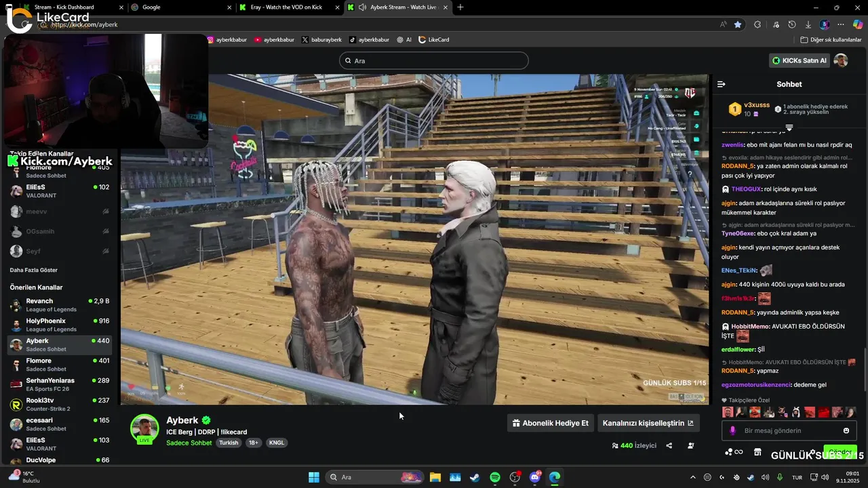Open Revanch channel in recommended list
This screenshot has width=868, height=488.
click(x=60, y=305)
